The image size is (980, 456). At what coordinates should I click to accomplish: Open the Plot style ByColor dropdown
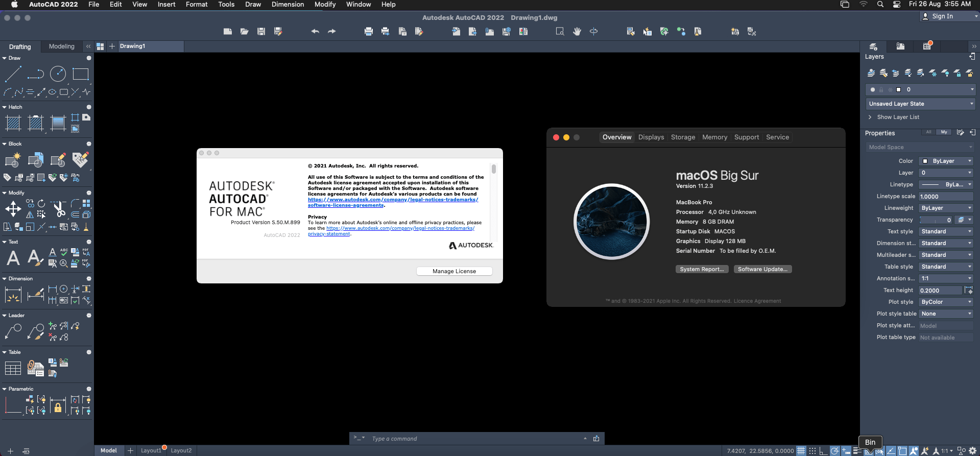point(946,302)
